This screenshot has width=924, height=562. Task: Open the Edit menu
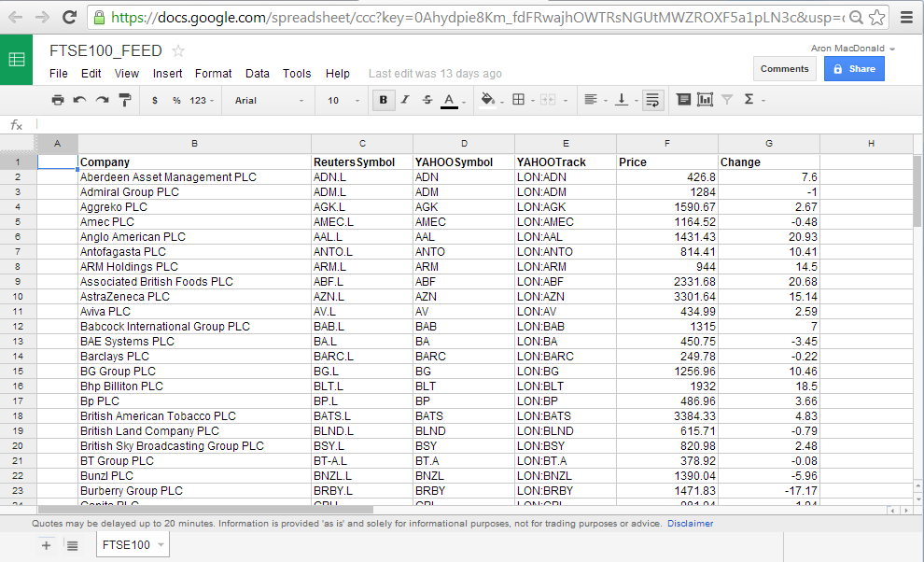tap(91, 74)
